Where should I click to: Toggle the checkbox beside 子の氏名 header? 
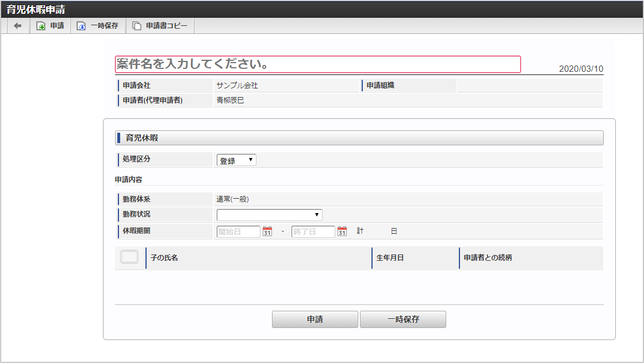coord(129,257)
